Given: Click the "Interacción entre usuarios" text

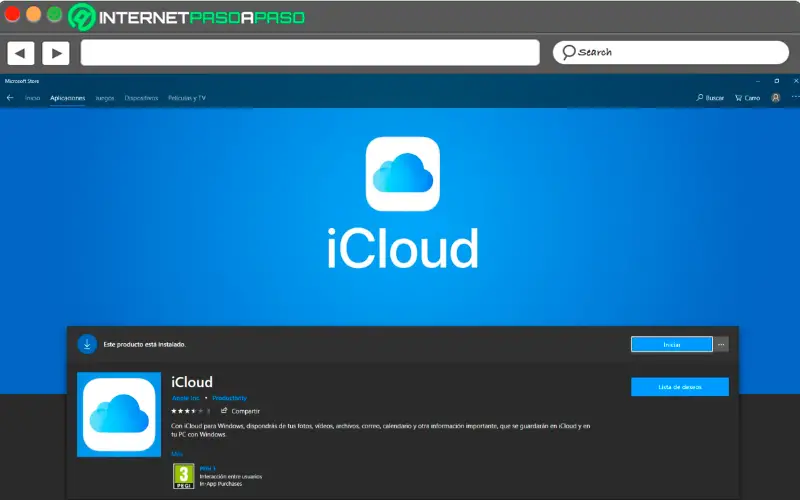Looking at the screenshot, I should pos(231,476).
